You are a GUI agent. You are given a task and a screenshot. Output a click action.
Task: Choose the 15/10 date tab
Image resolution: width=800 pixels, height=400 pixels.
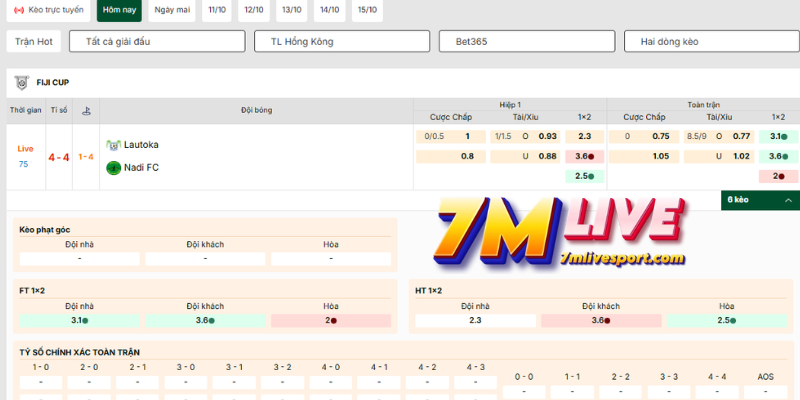(x=368, y=10)
